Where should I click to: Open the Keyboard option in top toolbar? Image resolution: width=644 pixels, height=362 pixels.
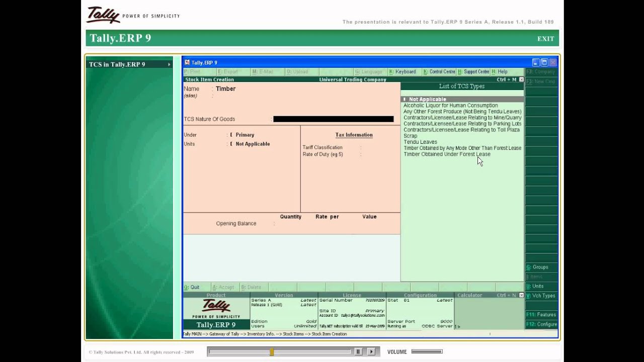(403, 72)
